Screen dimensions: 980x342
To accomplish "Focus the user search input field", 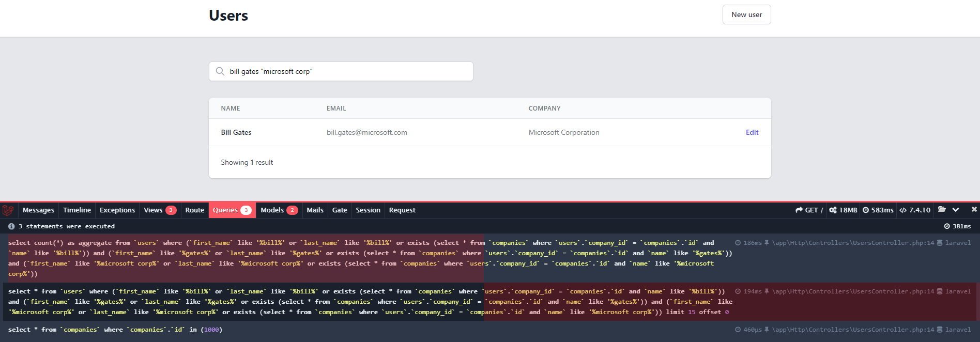I will (x=341, y=71).
